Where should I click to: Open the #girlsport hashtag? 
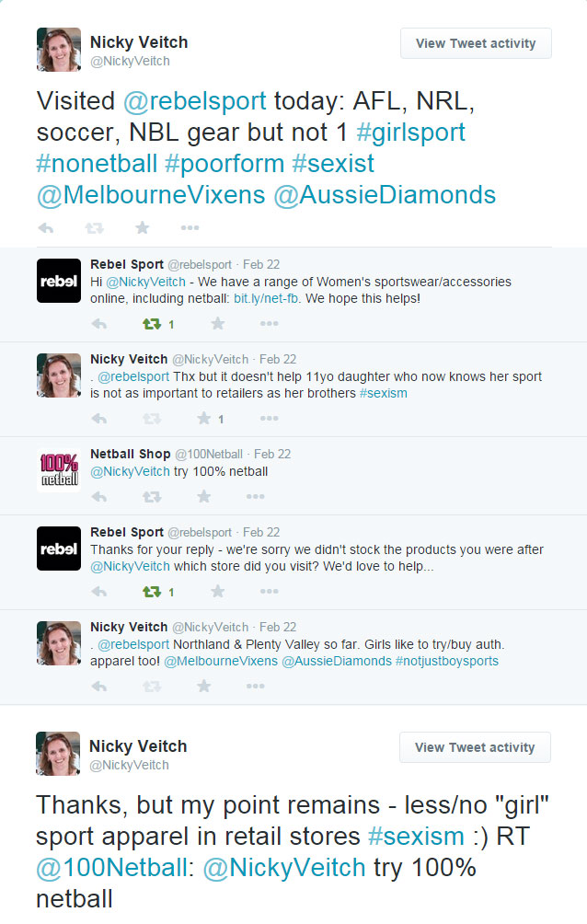(410, 132)
